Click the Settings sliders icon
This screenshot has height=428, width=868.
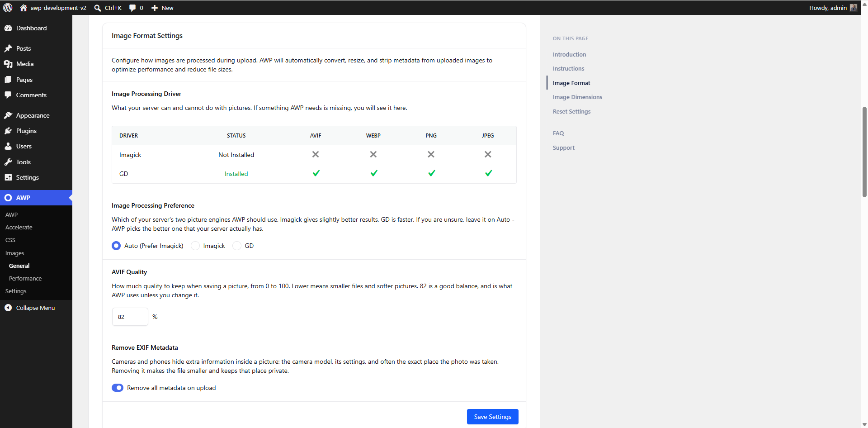click(x=8, y=177)
